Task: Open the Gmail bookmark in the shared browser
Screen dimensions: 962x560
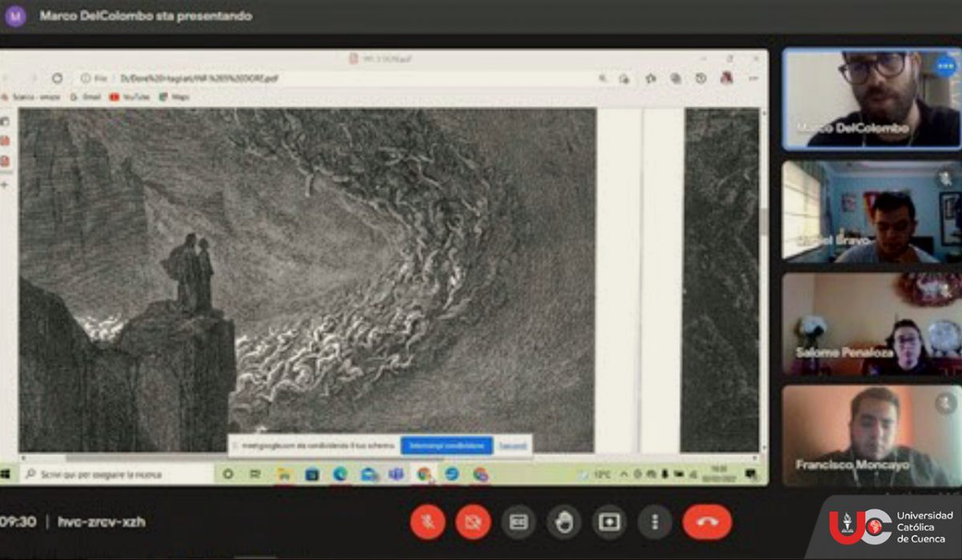Action: [85, 97]
